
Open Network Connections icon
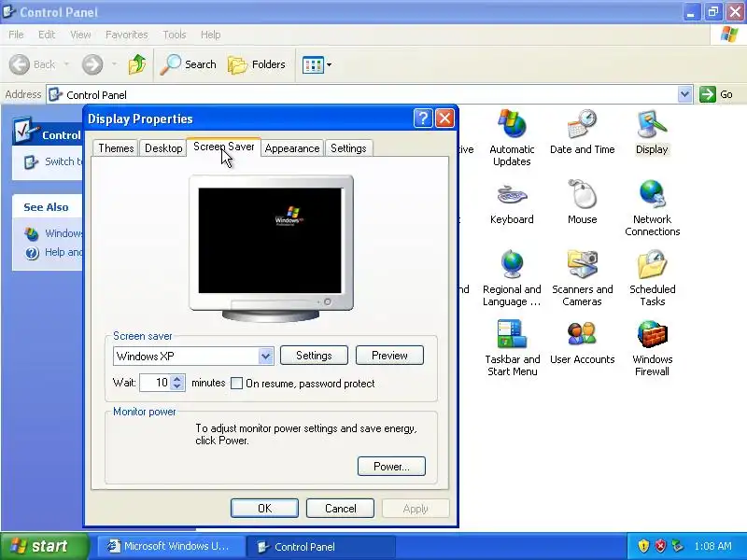point(652,207)
